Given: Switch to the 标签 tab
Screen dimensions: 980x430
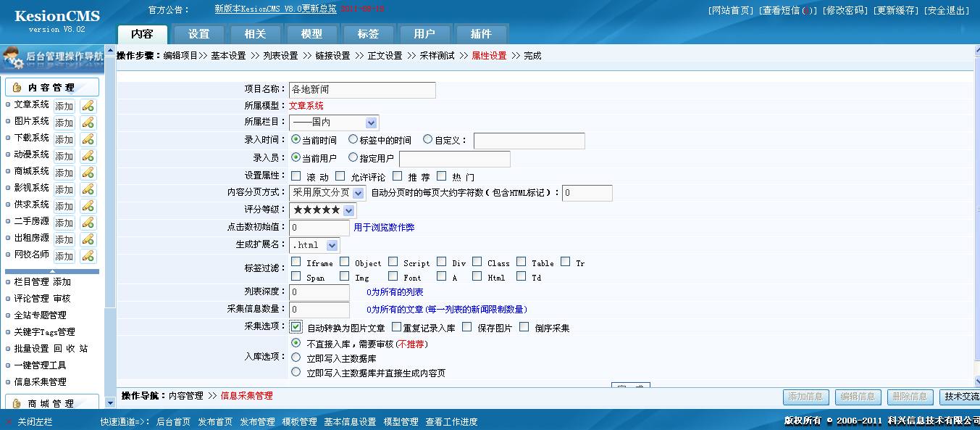Looking at the screenshot, I should [x=369, y=34].
